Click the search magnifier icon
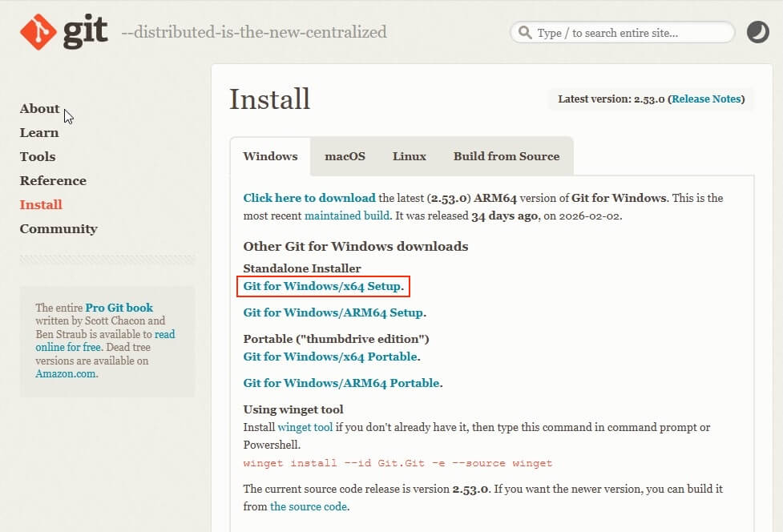Image resolution: width=783 pixels, height=532 pixels. [525, 32]
